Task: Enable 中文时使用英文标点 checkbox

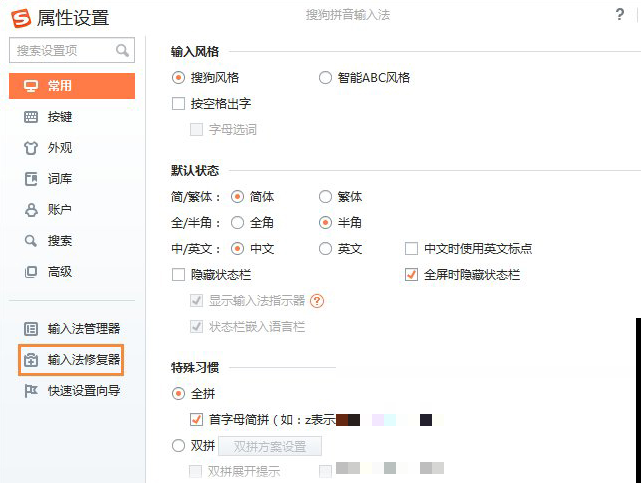Action: tap(411, 248)
